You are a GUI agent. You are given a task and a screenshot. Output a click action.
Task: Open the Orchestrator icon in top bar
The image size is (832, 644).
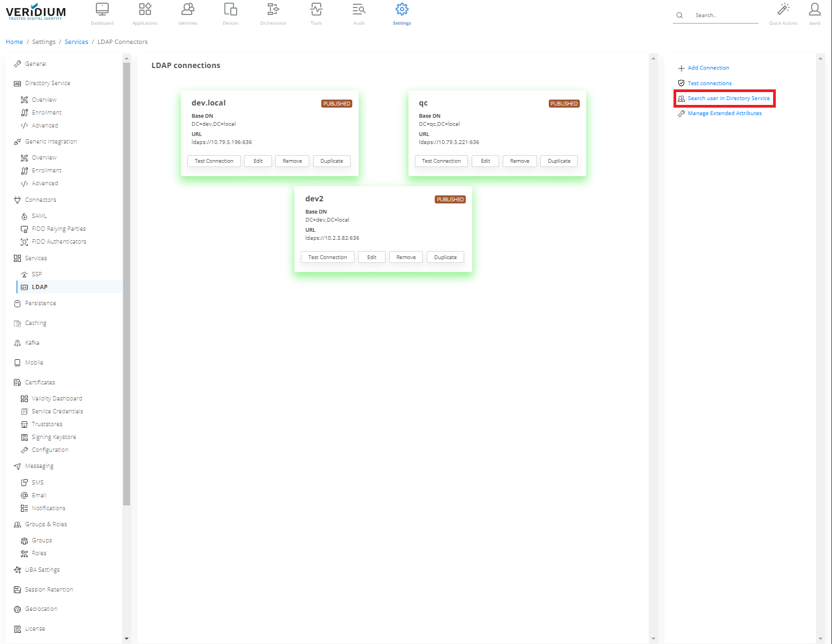273,10
